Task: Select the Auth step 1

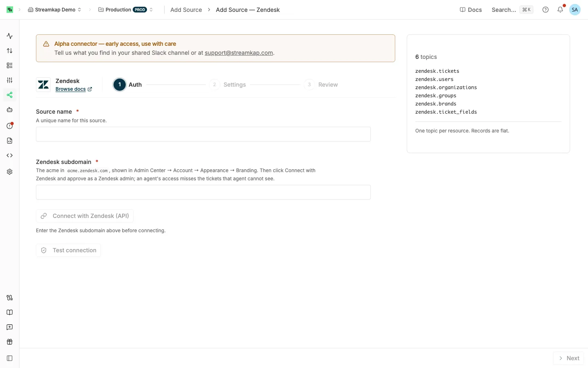Action: click(x=128, y=85)
